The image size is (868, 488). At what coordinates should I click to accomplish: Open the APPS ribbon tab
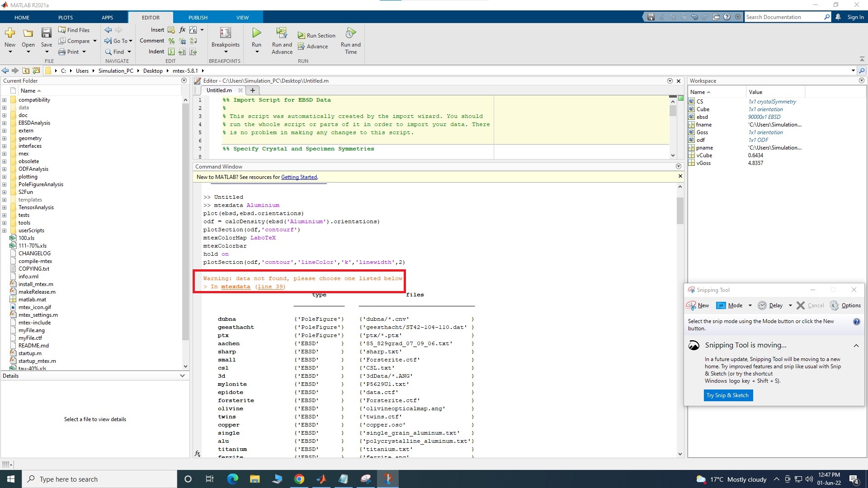tap(107, 18)
